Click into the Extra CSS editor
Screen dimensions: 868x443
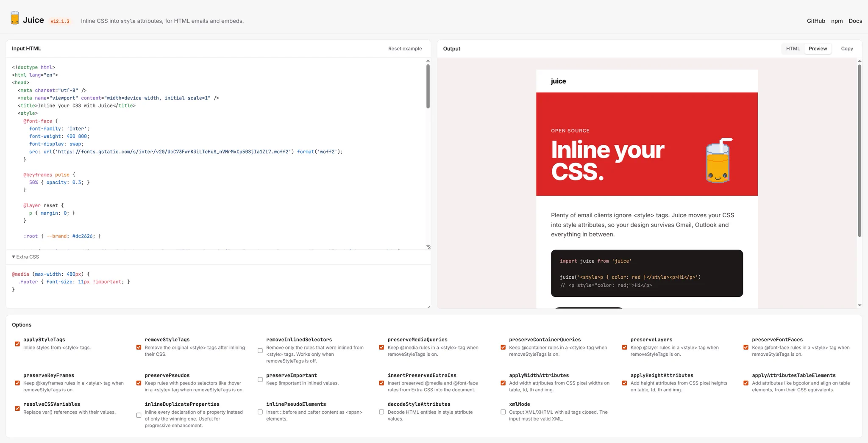[x=218, y=286]
